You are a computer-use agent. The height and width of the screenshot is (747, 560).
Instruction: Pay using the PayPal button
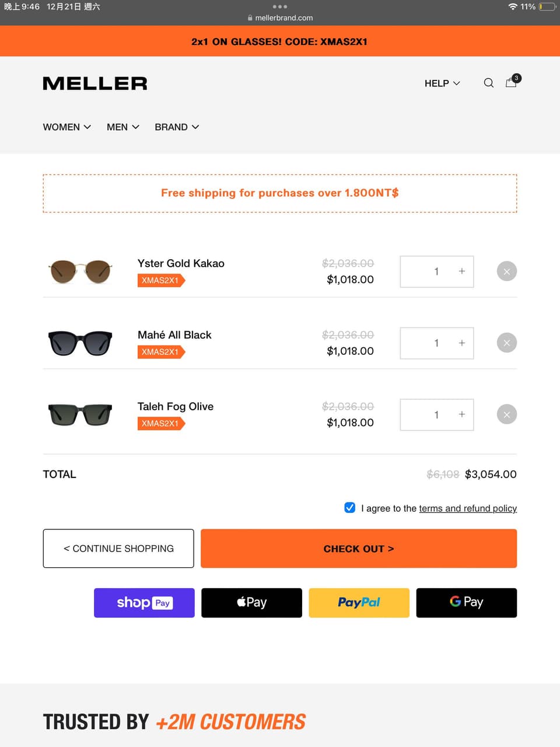[x=359, y=603]
